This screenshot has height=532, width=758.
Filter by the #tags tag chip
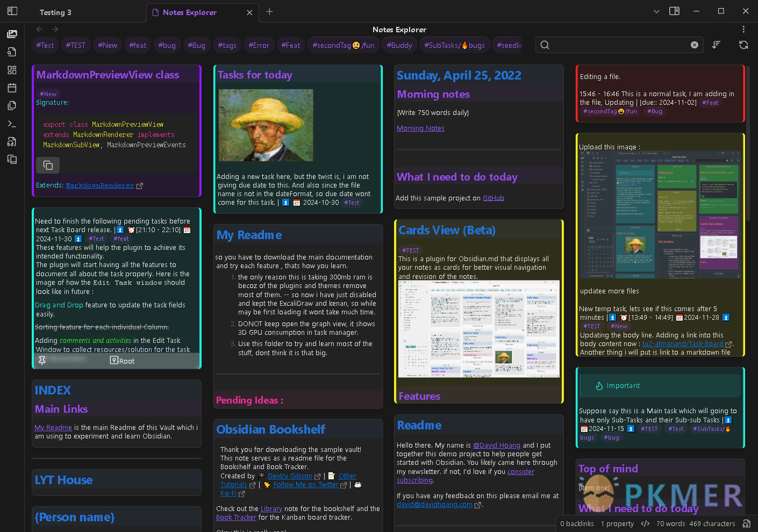coord(227,45)
